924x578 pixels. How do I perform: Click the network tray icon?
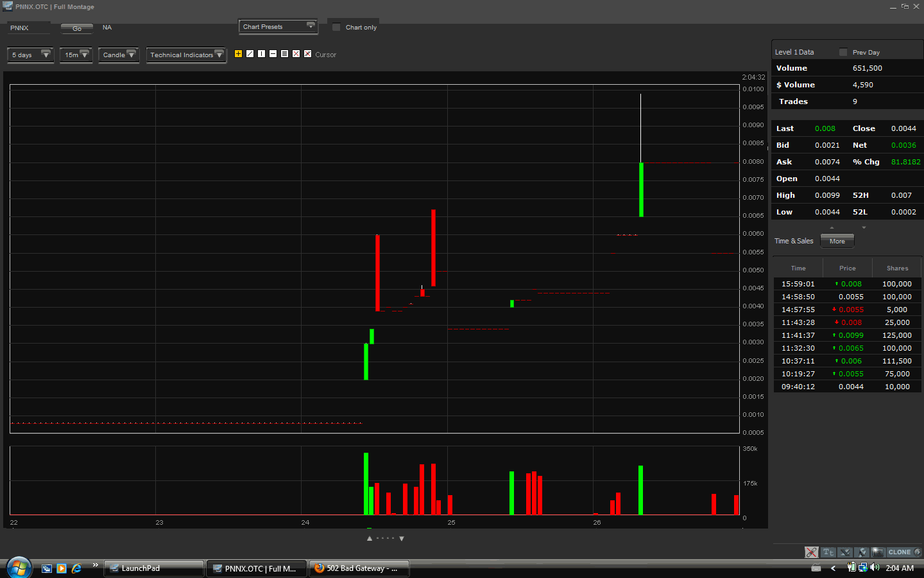[863, 568]
